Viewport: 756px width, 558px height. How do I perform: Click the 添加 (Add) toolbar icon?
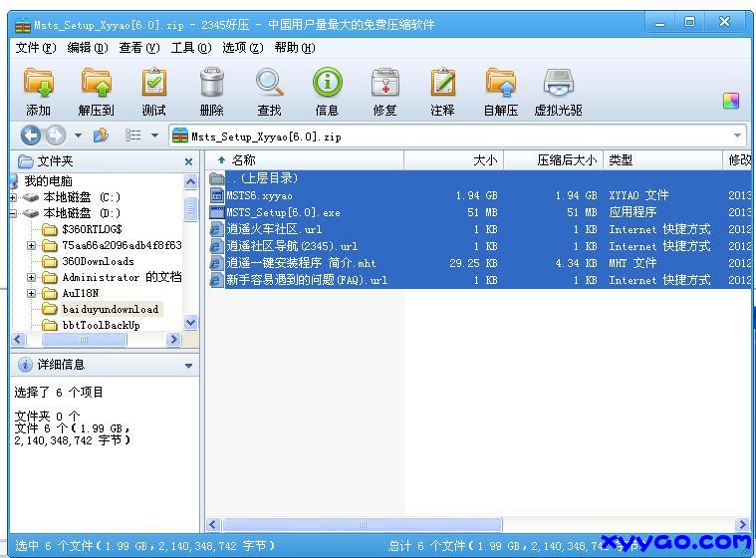(x=39, y=84)
